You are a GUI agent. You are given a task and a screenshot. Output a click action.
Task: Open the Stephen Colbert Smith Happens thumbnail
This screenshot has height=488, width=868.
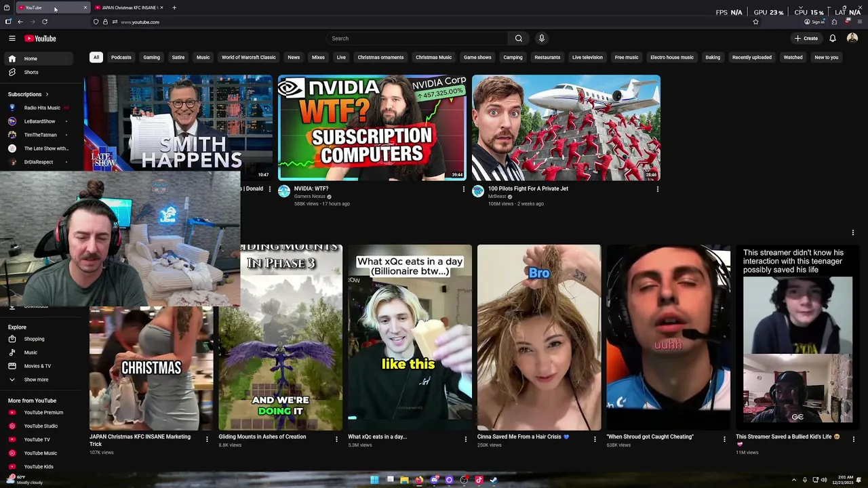[178, 123]
